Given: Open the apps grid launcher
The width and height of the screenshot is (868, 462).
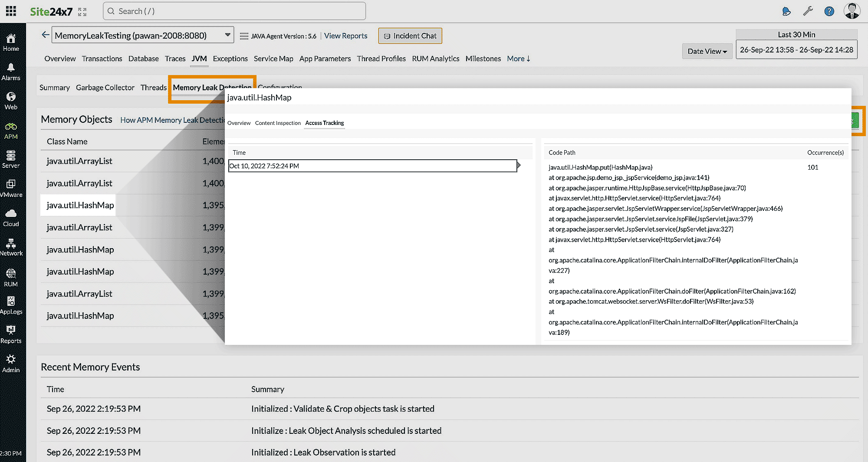Looking at the screenshot, I should pyautogui.click(x=11, y=11).
